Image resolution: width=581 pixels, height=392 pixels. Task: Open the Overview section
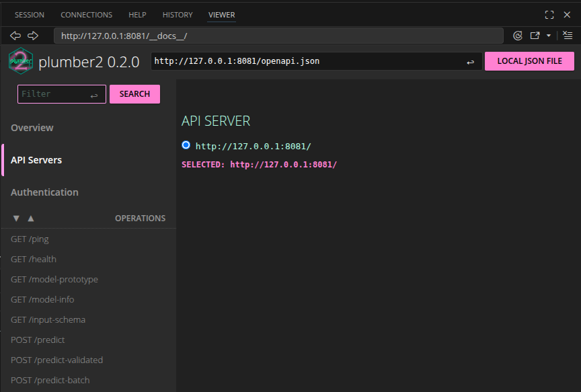(32, 128)
